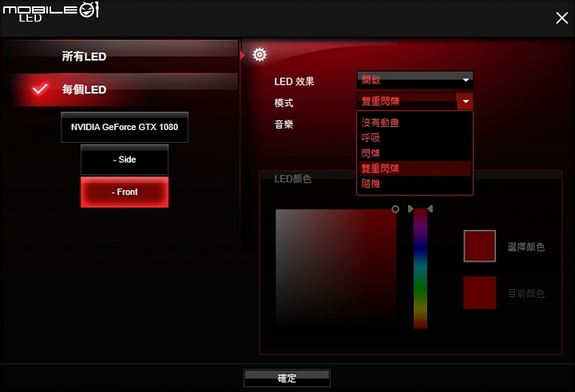The height and width of the screenshot is (392, 575).
Task: Select the 每個LED option
Action: [x=121, y=89]
